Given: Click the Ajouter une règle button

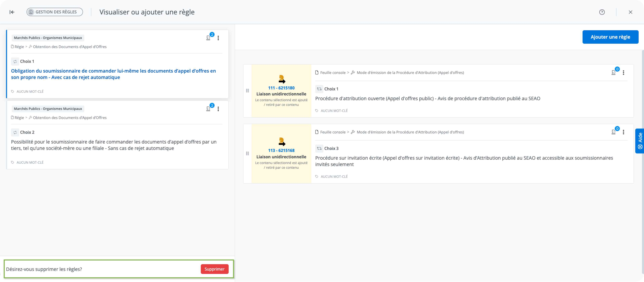Looking at the screenshot, I should pos(610,37).
